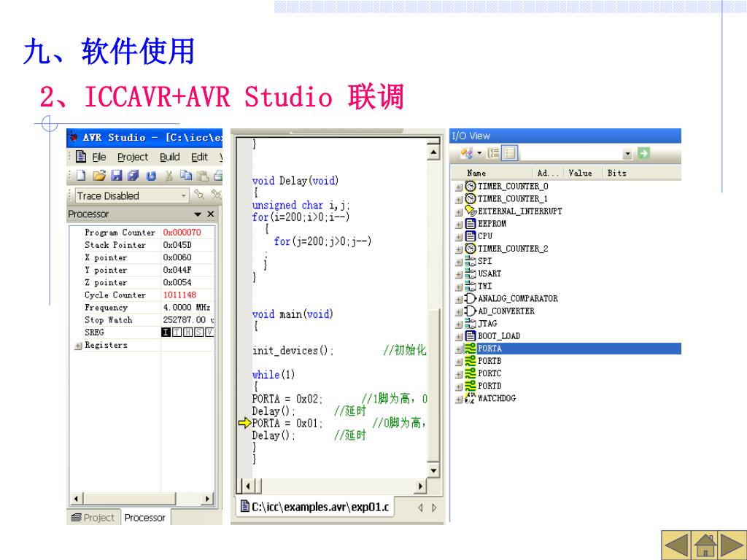
Task: Click the EXTERNAL_INTERRUPT bell icon
Action: click(471, 211)
